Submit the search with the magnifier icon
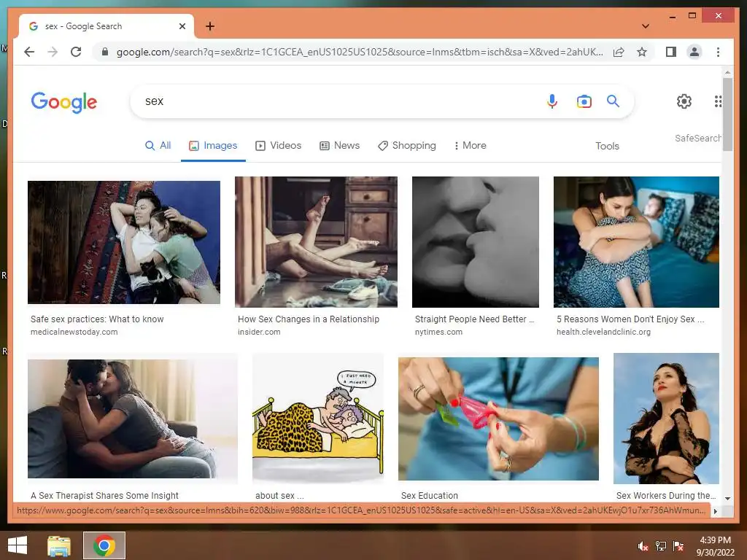The height and width of the screenshot is (560, 747). tap(613, 101)
